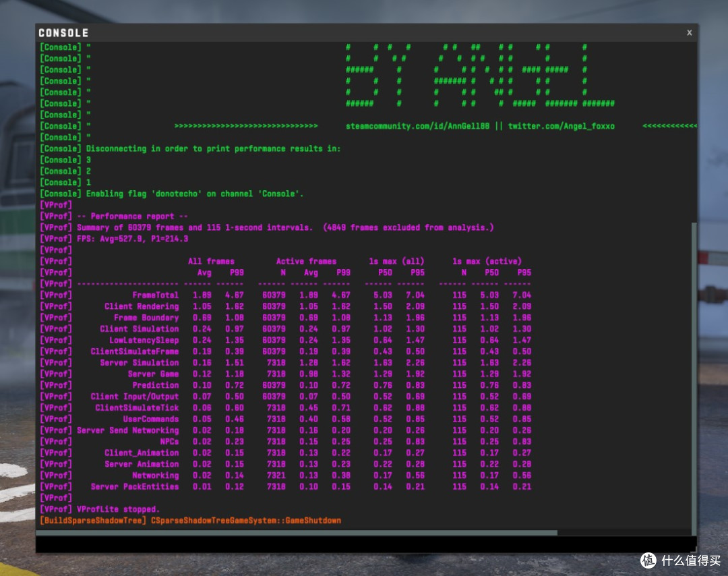Click the orange BuildSparseShadowTree log line
Image resolution: width=728 pixels, height=576 pixels.
tap(190, 520)
